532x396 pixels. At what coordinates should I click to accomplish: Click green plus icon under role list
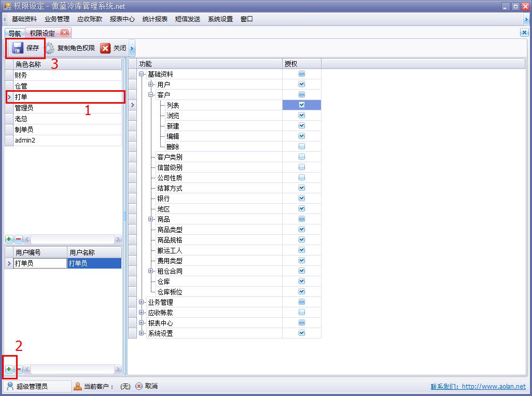[x=9, y=239]
